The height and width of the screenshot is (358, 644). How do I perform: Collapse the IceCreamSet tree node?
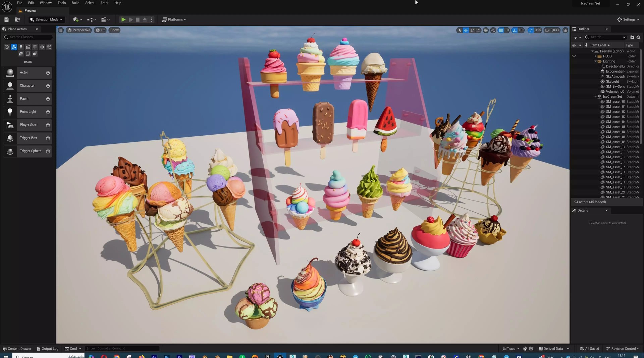coord(595,97)
